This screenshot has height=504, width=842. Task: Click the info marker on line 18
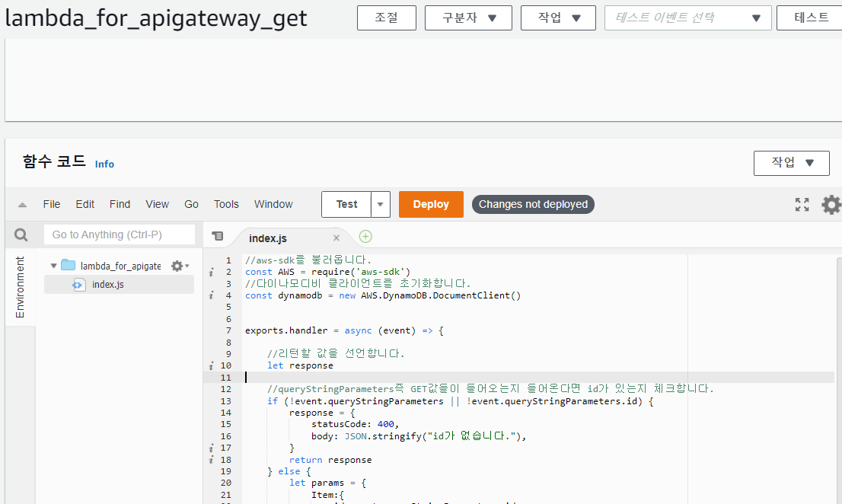[212, 459]
